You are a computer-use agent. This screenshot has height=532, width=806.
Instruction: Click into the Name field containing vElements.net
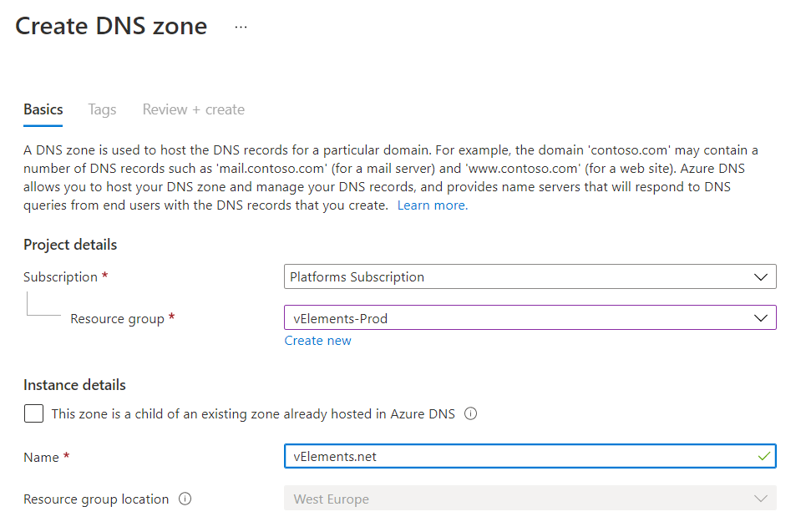pyautogui.click(x=530, y=457)
